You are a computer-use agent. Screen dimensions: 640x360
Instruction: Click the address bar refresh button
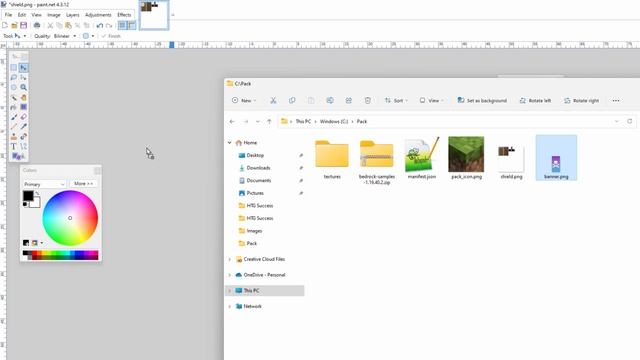point(629,122)
